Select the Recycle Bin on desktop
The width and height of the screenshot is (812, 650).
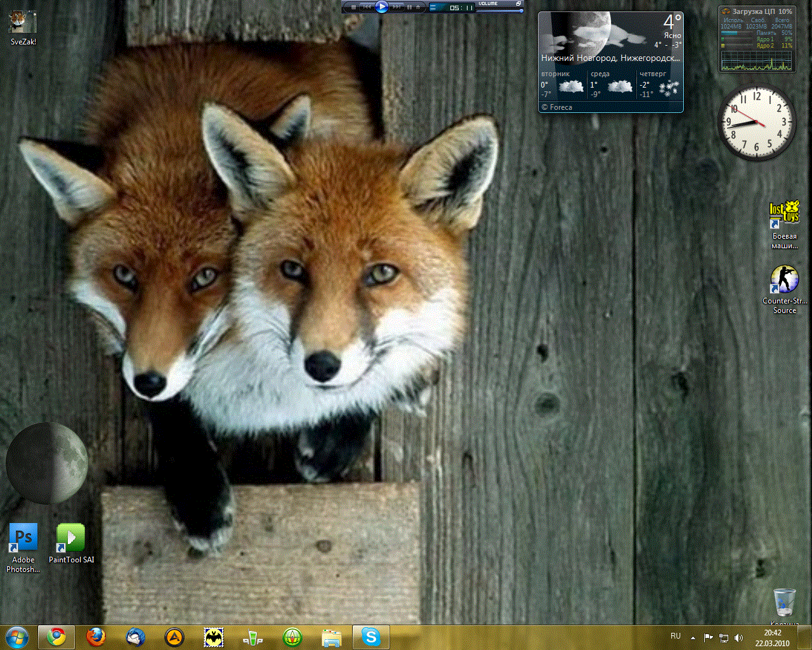click(x=785, y=602)
